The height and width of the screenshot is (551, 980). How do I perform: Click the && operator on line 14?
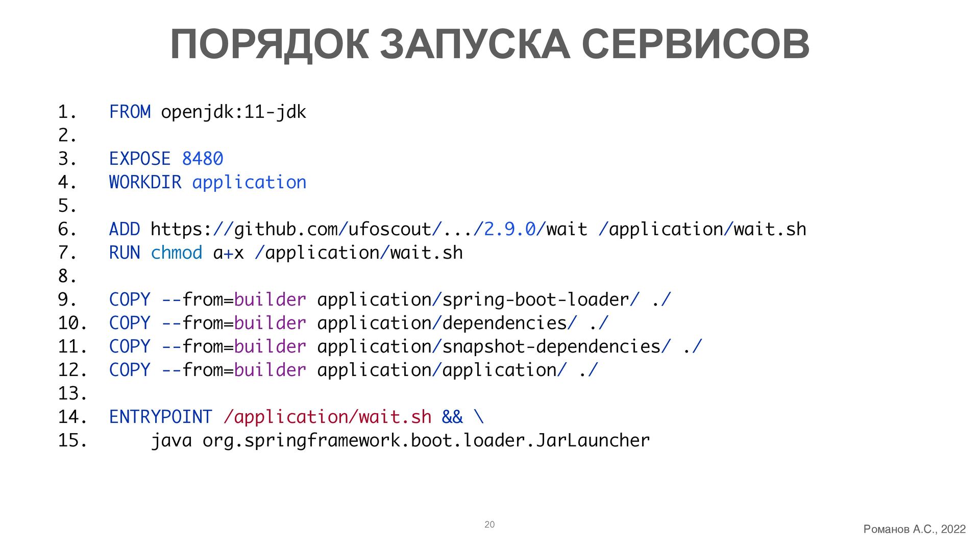452,417
